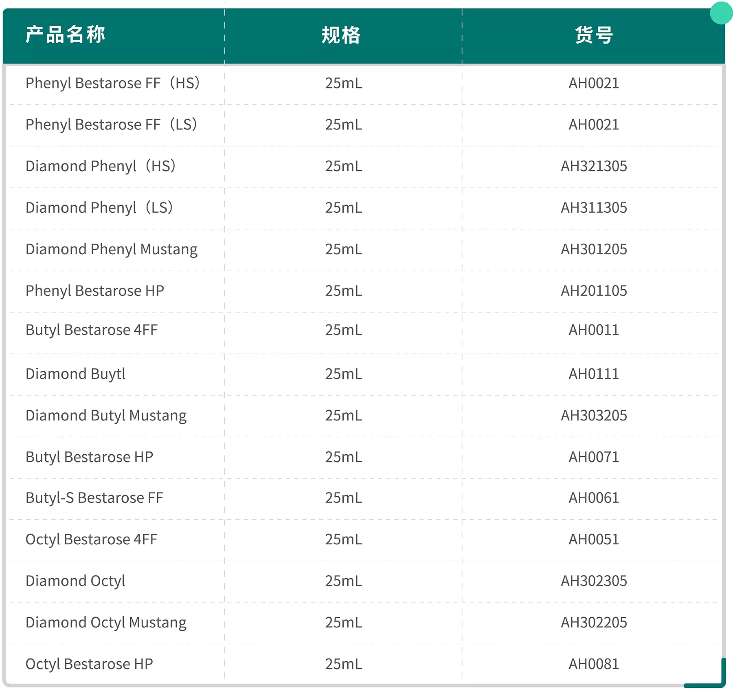Click catalog number AH0071

click(594, 457)
